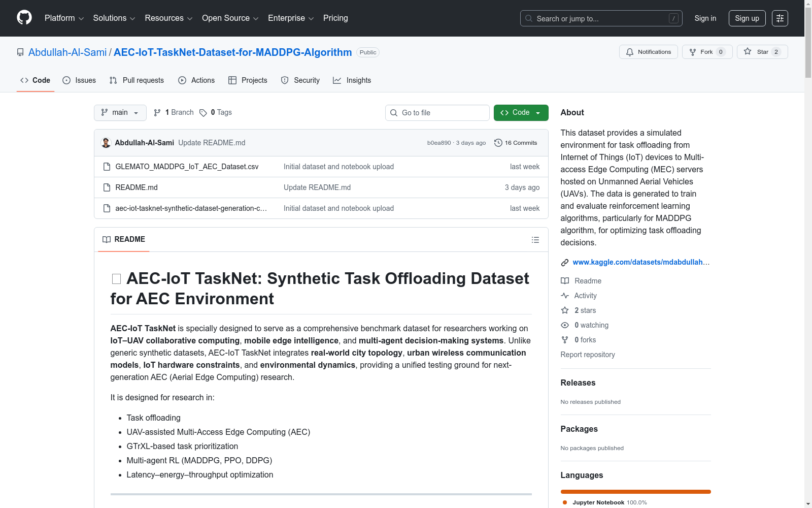The height and width of the screenshot is (508, 812).
Task: Click the fork icon beside 0 forks
Action: click(565, 340)
